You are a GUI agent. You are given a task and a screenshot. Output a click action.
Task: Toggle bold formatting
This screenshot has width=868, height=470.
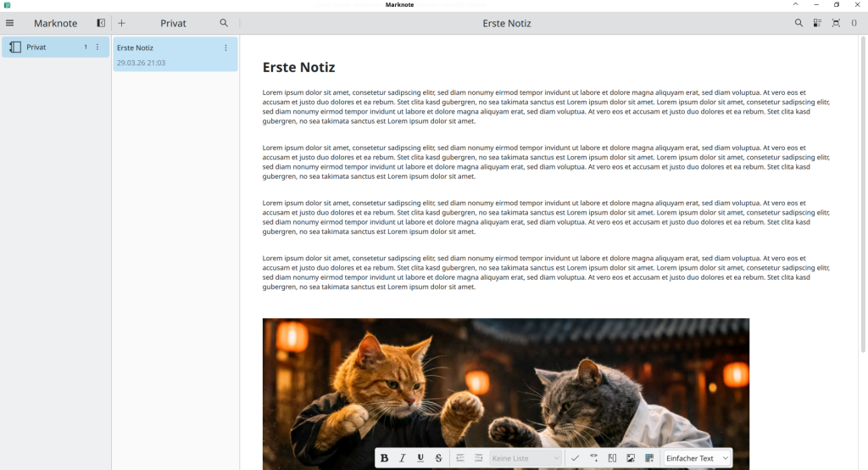coord(384,458)
